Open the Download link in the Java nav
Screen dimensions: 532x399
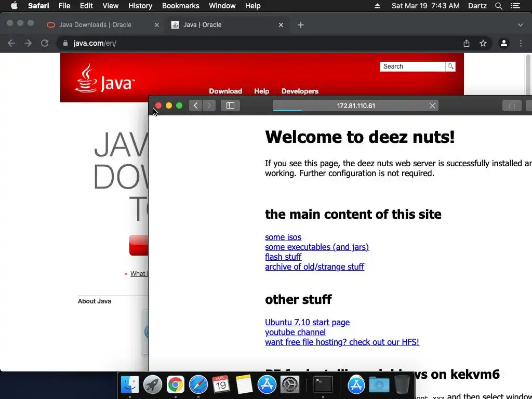[x=225, y=91]
